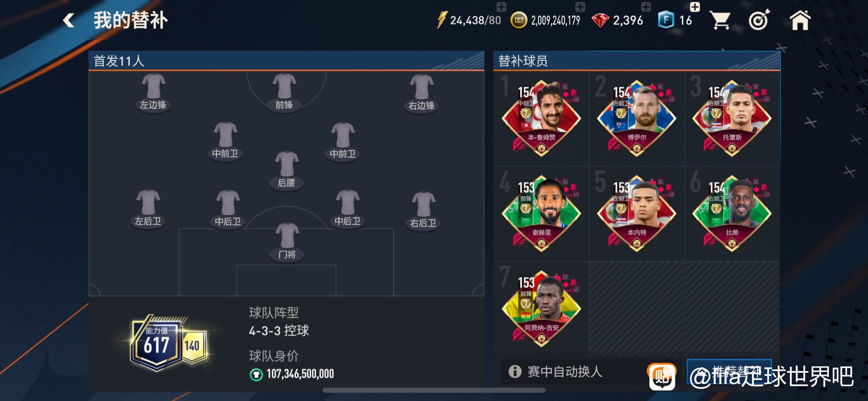Select the 右后卫 empty position slot

423,211
